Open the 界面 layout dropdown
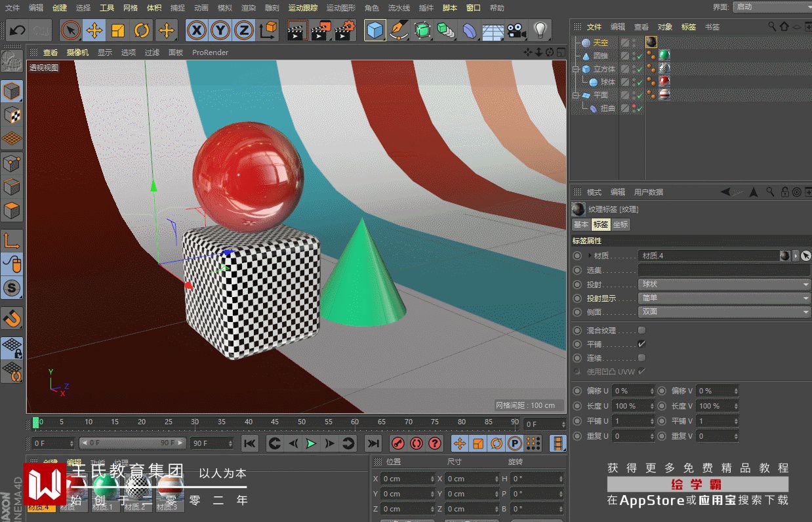Image resolution: width=812 pixels, height=522 pixels. click(x=770, y=7)
